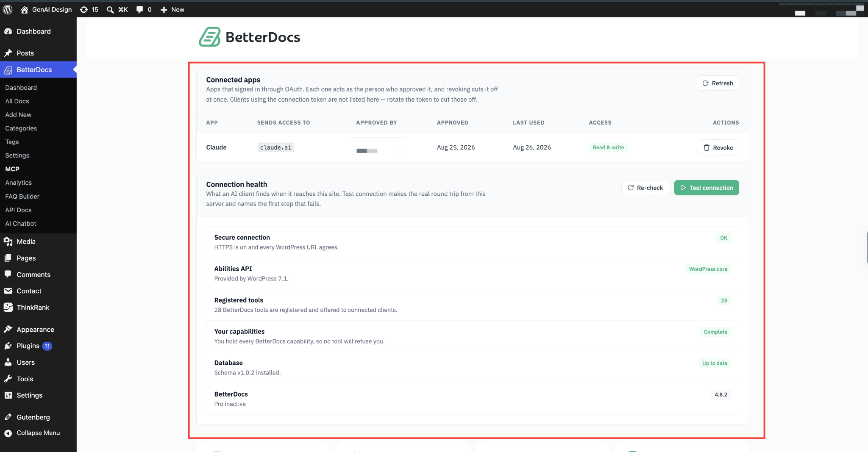
Task: Click the SENDS ACCESS TO column header
Action: click(x=284, y=122)
